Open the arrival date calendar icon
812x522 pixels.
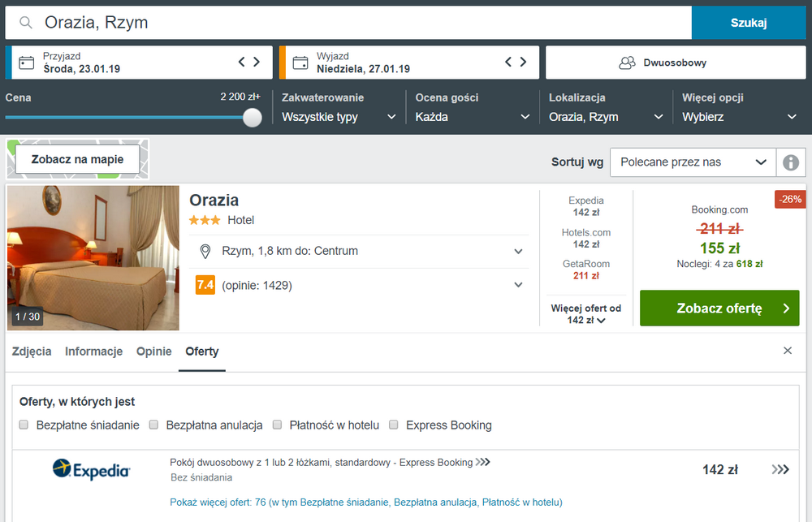(27, 63)
